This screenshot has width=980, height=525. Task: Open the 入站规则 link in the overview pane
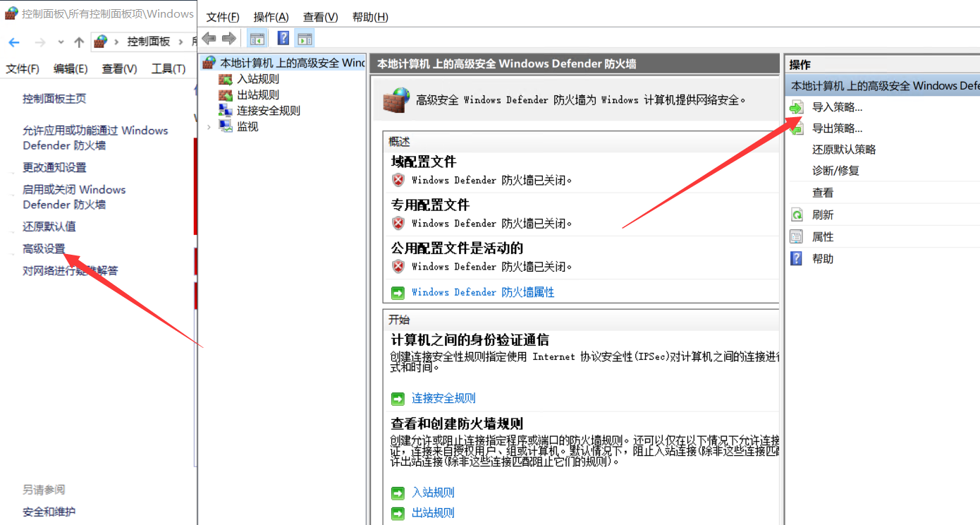433,493
